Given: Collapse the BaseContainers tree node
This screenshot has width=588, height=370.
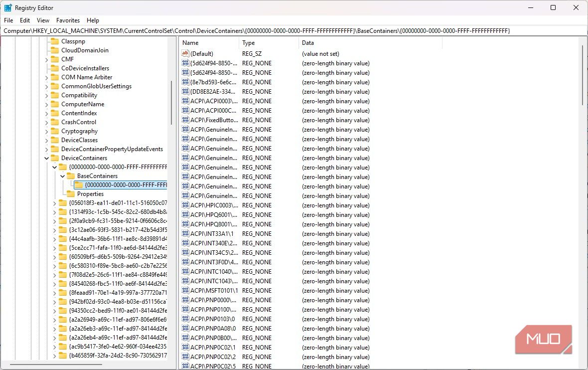Looking at the screenshot, I should point(62,176).
